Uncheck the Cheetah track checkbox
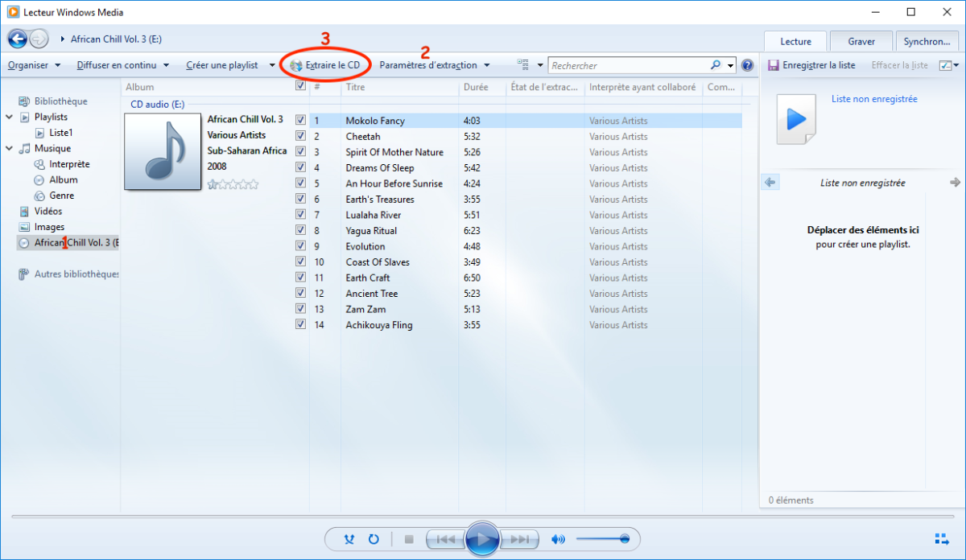This screenshot has height=560, width=966. click(x=300, y=136)
